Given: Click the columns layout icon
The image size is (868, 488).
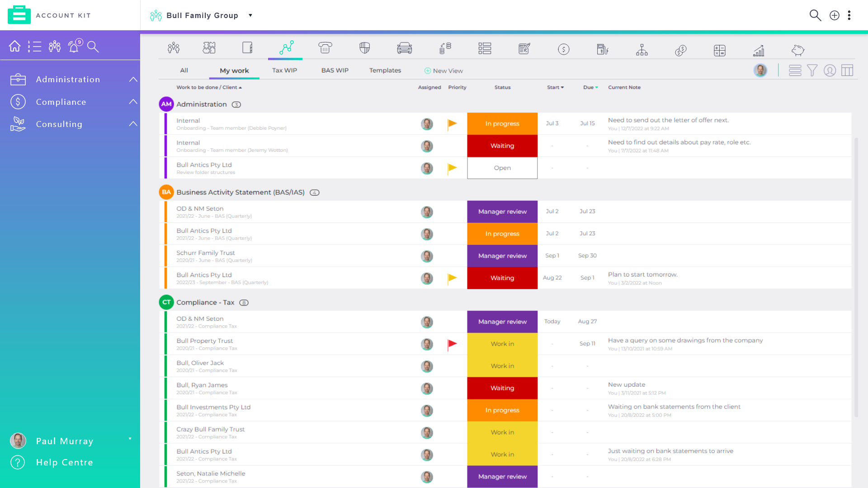Looking at the screenshot, I should coord(847,70).
